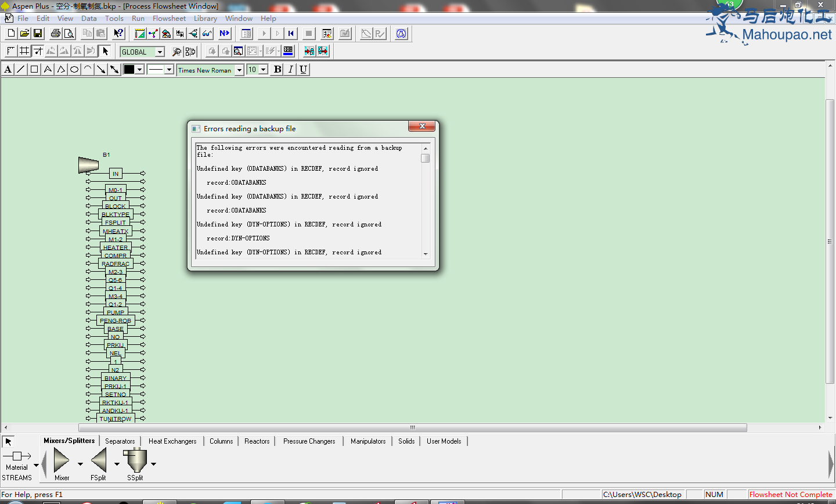Click the Next (N→) button
Image resolution: width=836 pixels, height=504 pixels.
click(225, 34)
